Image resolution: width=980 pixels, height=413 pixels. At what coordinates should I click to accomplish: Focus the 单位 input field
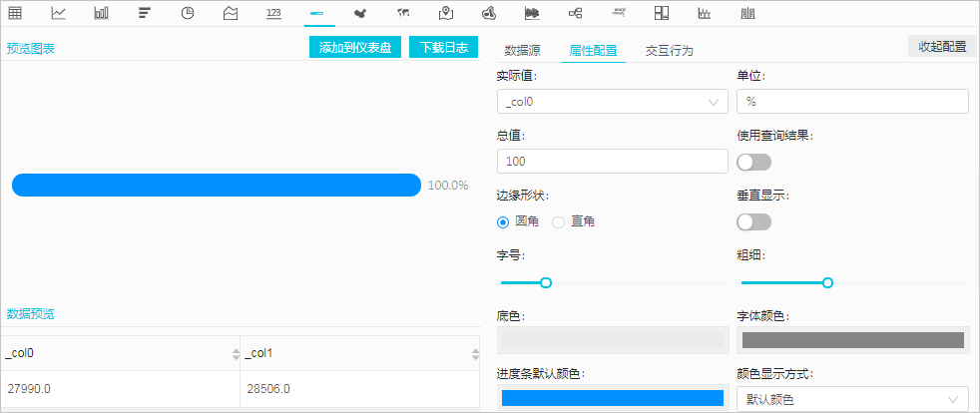click(852, 101)
